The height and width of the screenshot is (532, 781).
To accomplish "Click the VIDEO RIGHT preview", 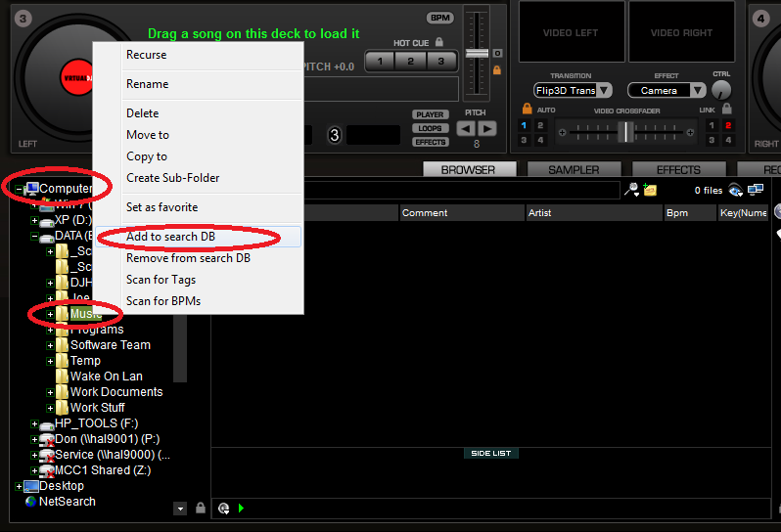I will pyautogui.click(x=681, y=32).
